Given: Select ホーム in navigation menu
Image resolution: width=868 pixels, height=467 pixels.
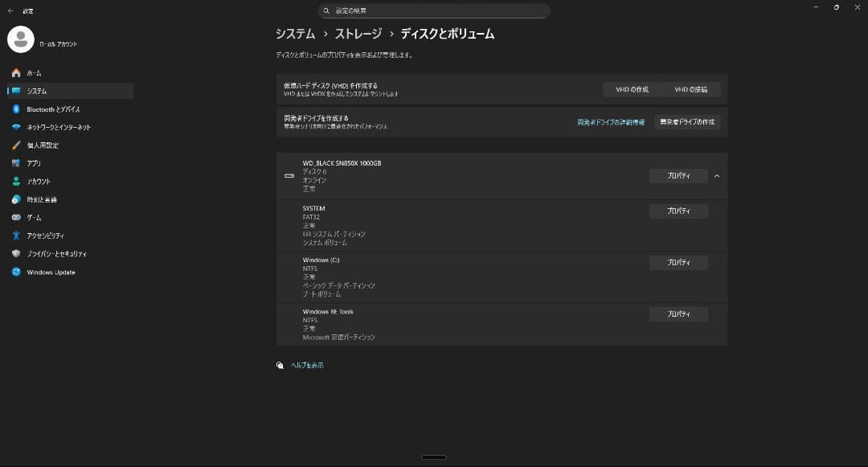Looking at the screenshot, I should [70, 73].
